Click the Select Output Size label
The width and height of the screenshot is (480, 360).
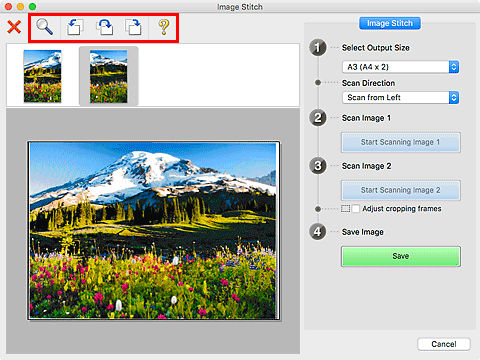click(375, 48)
